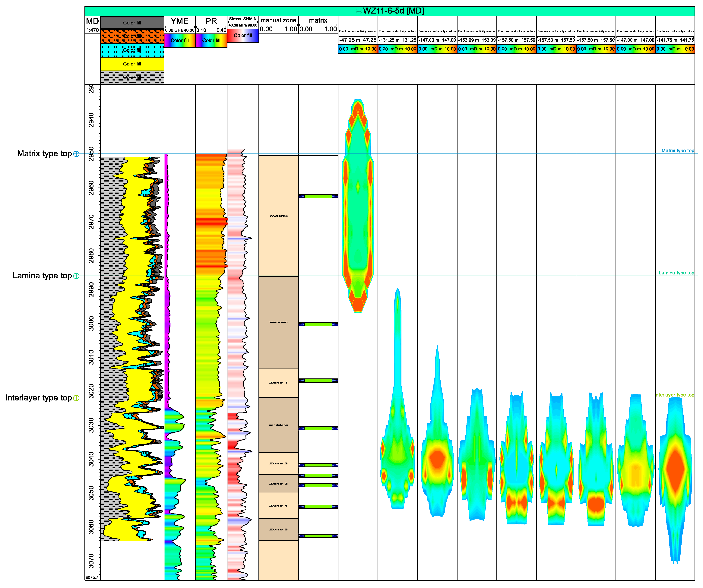
Task: Select the 'Zone 3' block in manual zone
Action: click(278, 463)
